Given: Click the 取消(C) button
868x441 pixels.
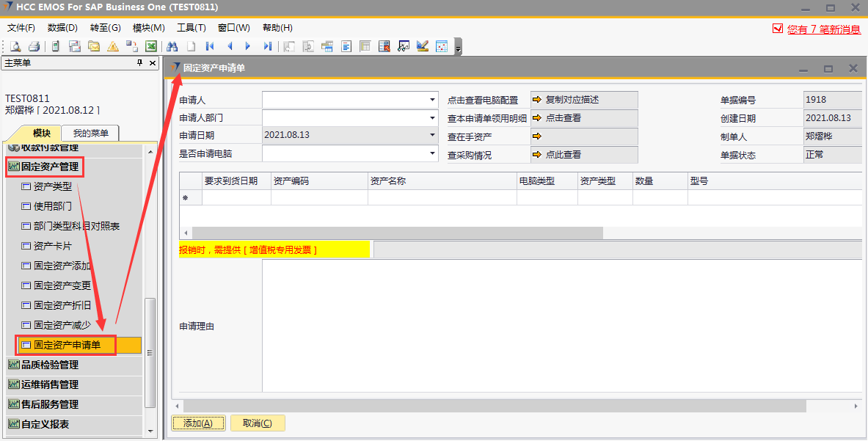Looking at the screenshot, I should (257, 423).
